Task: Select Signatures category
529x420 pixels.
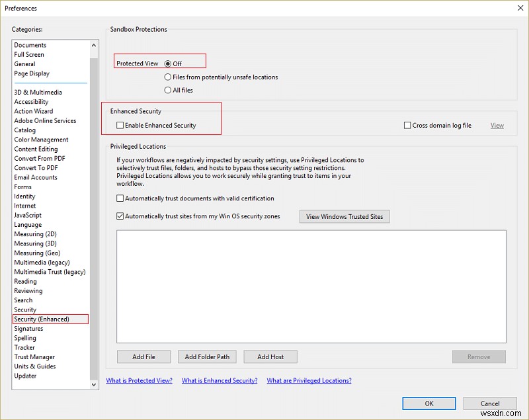Action: click(28, 328)
